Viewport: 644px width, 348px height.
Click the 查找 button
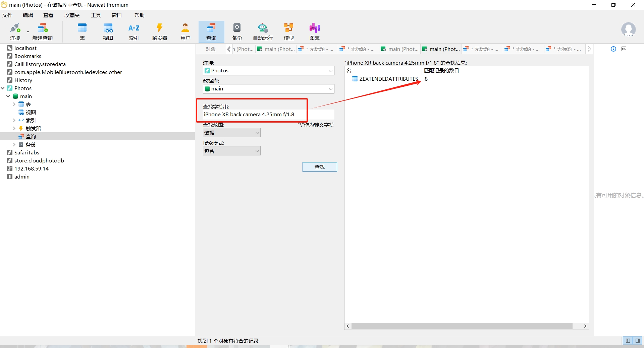point(320,167)
